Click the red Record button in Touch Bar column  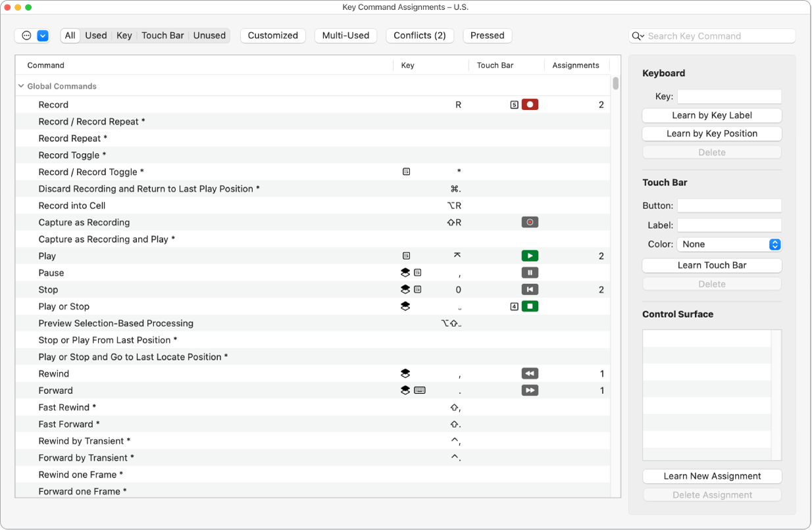click(x=530, y=104)
